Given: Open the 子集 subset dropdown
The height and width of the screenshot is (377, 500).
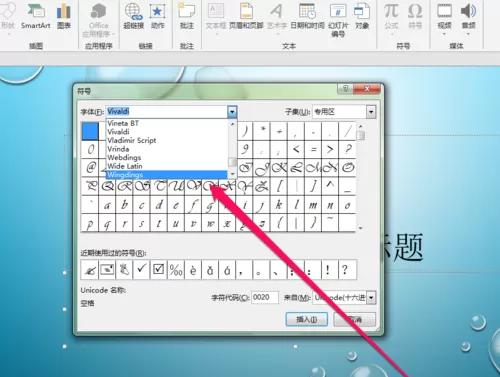Looking at the screenshot, I should [x=371, y=112].
